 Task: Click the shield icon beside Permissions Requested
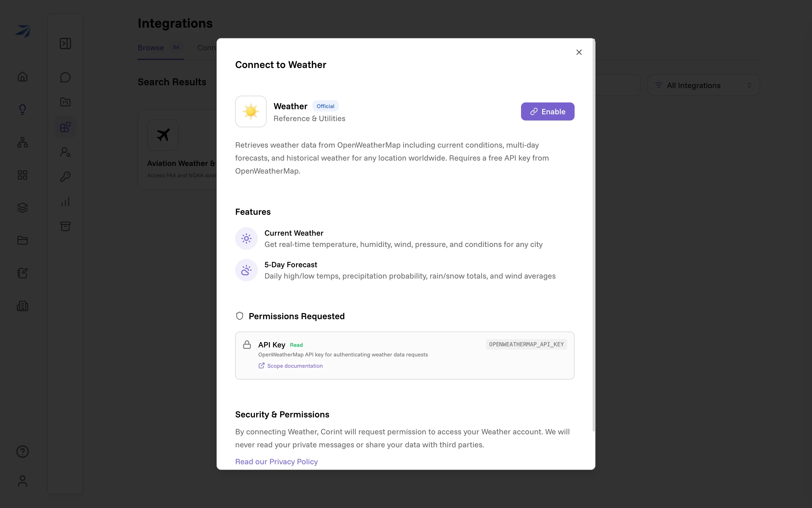pos(240,316)
